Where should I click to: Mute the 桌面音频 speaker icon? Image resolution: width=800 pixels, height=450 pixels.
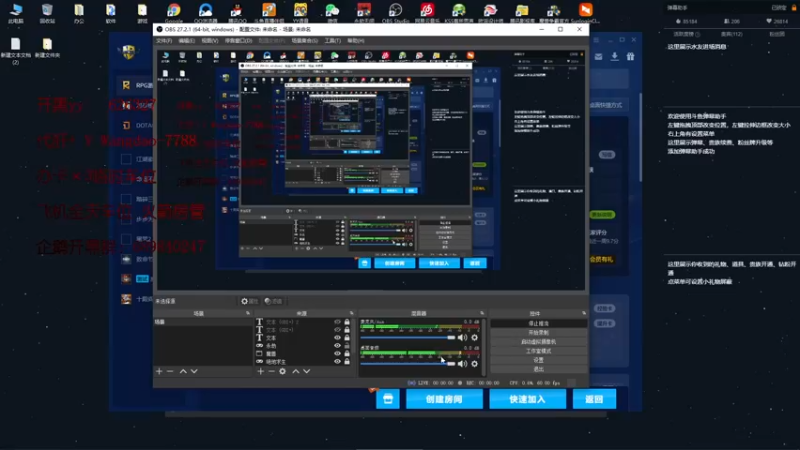(x=462, y=364)
